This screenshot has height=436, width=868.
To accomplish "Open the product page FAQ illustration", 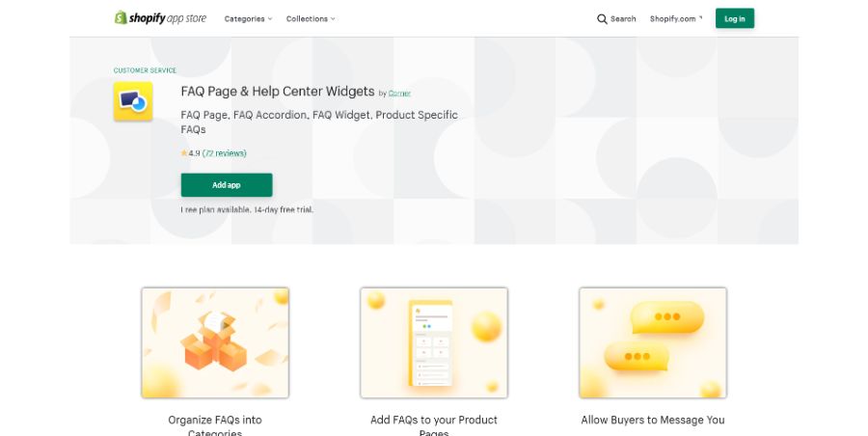I will pyautogui.click(x=434, y=342).
